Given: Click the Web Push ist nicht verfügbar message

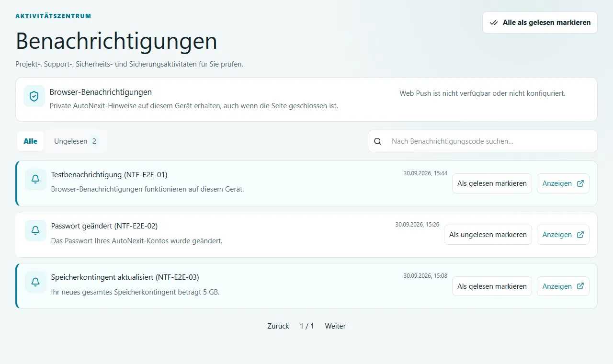Looking at the screenshot, I should (x=483, y=93).
